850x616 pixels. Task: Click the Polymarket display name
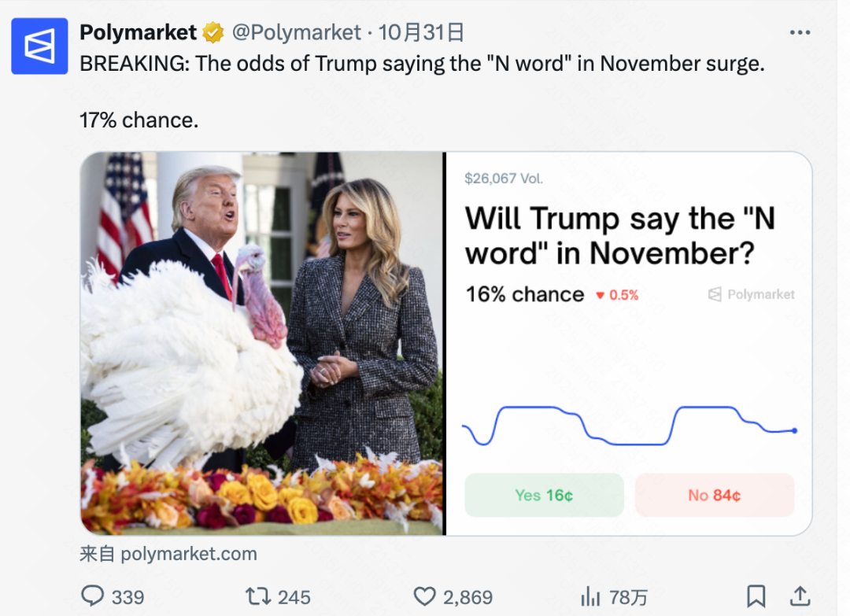[x=139, y=32]
